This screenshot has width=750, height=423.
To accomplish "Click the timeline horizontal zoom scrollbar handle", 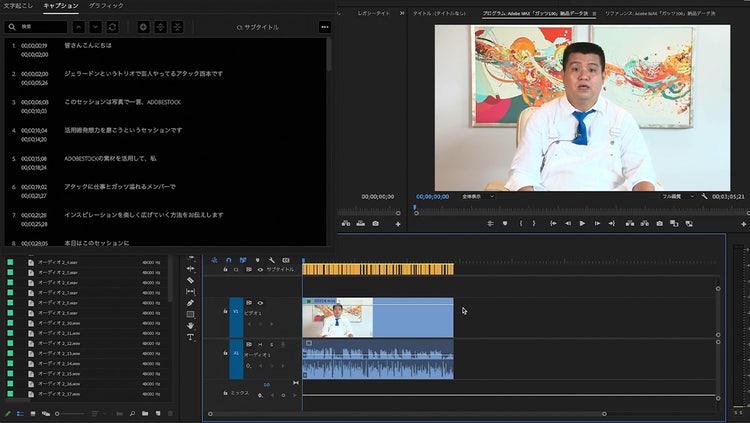I will point(604,414).
